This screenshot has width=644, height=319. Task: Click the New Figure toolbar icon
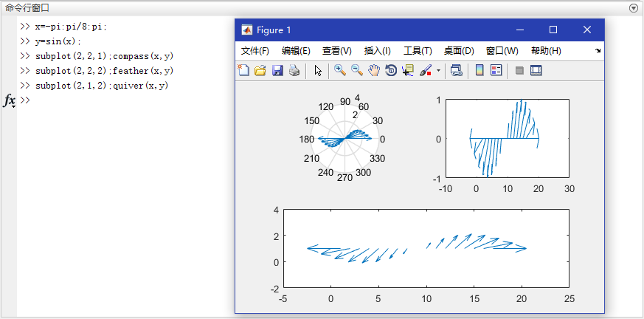[x=243, y=71]
